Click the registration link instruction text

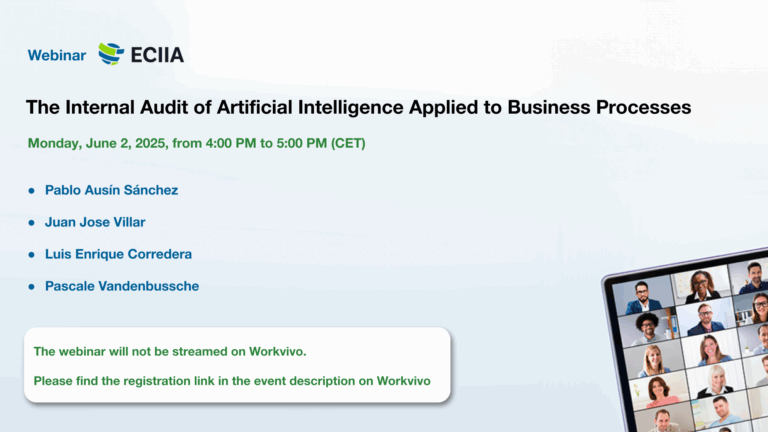click(232, 381)
